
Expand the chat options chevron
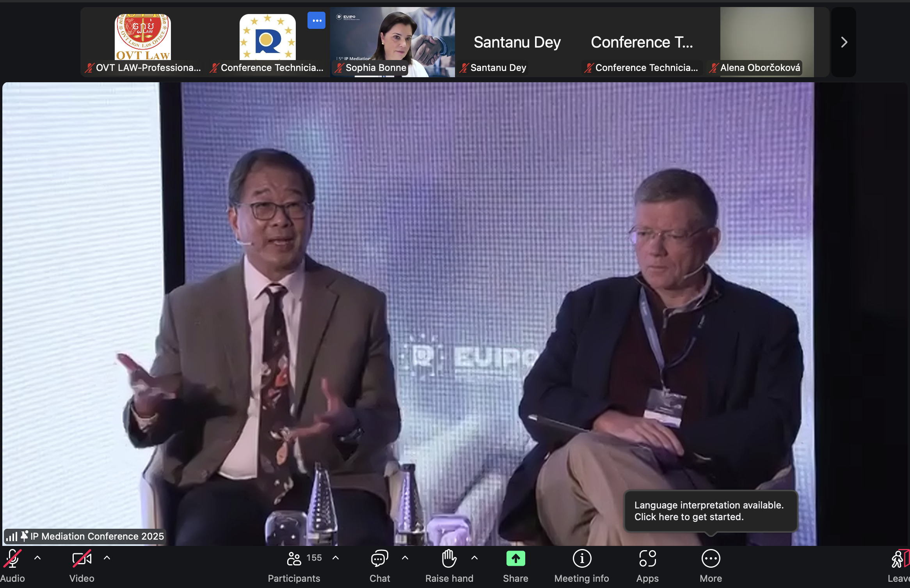tap(405, 558)
